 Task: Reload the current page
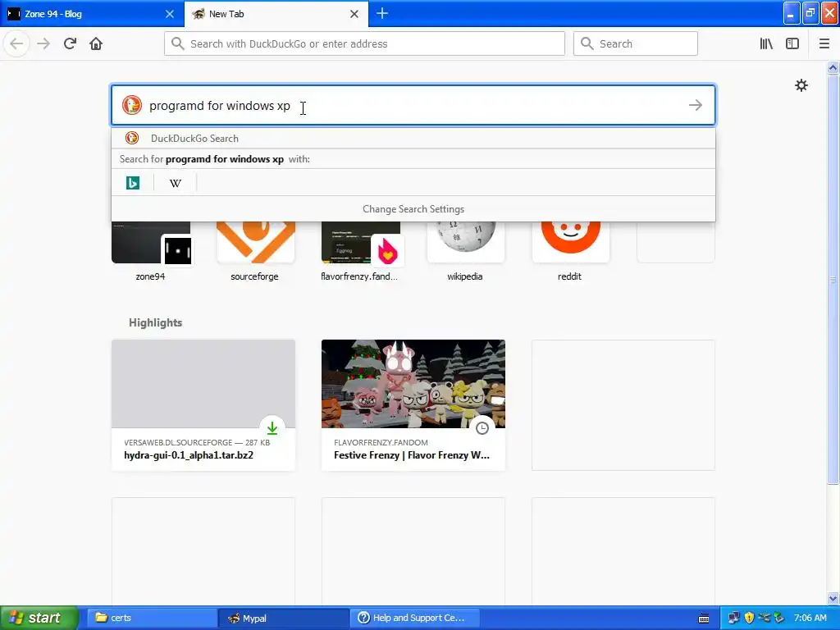(70, 43)
